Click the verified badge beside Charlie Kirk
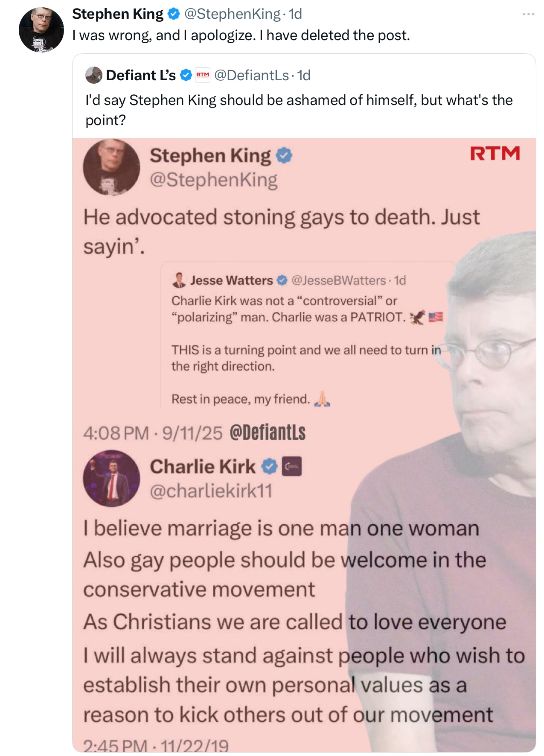The image size is (544, 756). [x=270, y=466]
